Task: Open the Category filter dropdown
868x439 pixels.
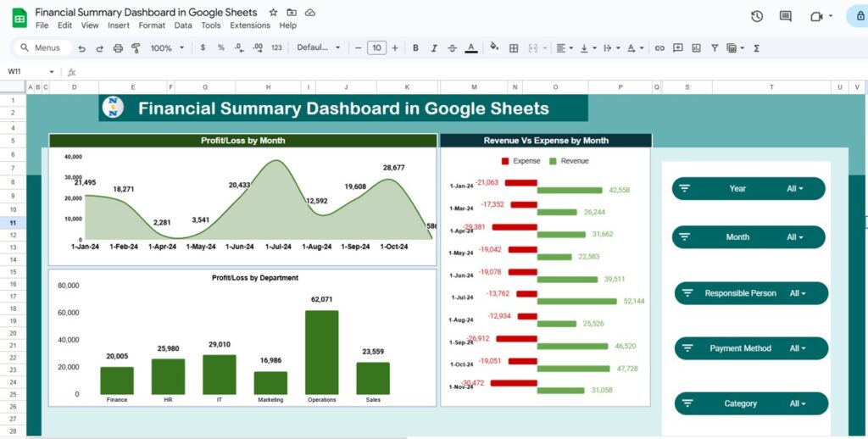Action: [x=751, y=403]
